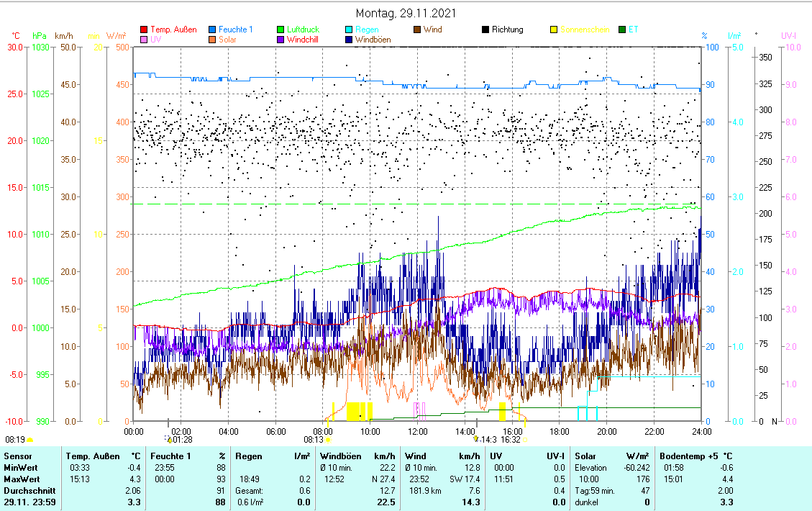Viewport: 812px width, 511px height.
Task: Click the red Temp. Außen legend swatch
Action: click(x=144, y=30)
